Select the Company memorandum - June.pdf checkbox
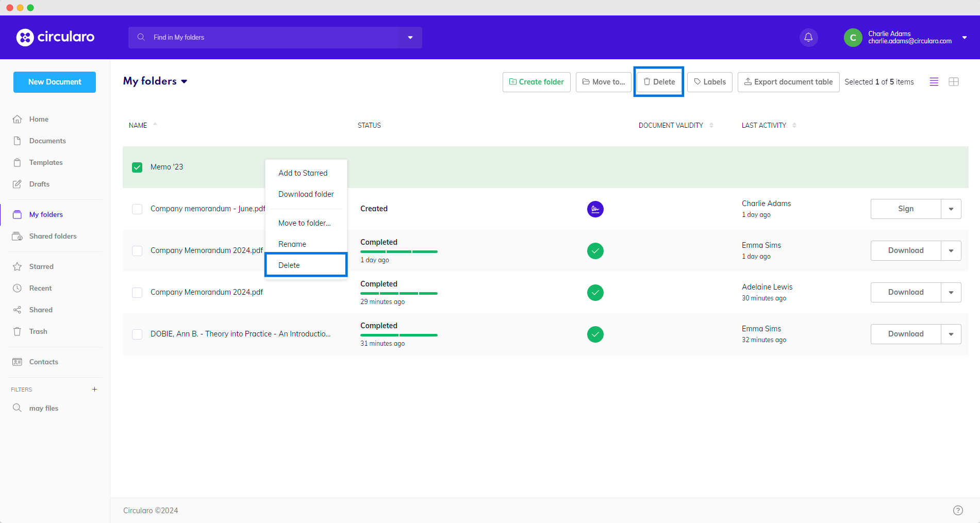 tap(137, 209)
